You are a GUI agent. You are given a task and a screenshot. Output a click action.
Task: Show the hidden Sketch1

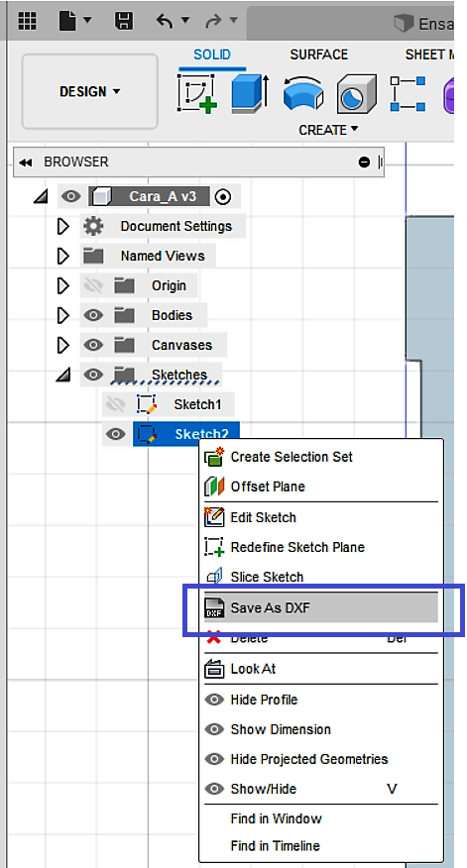coord(115,404)
